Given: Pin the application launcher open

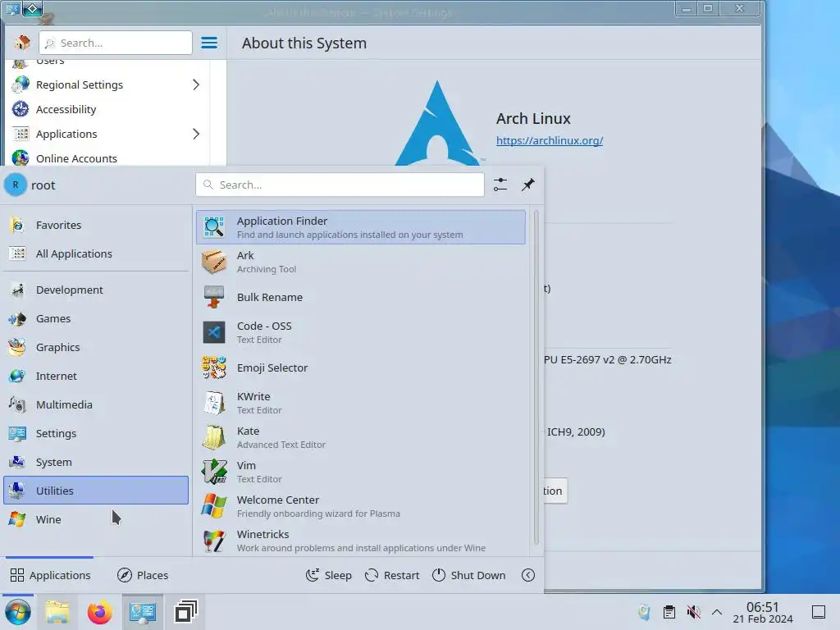Looking at the screenshot, I should coord(528,185).
